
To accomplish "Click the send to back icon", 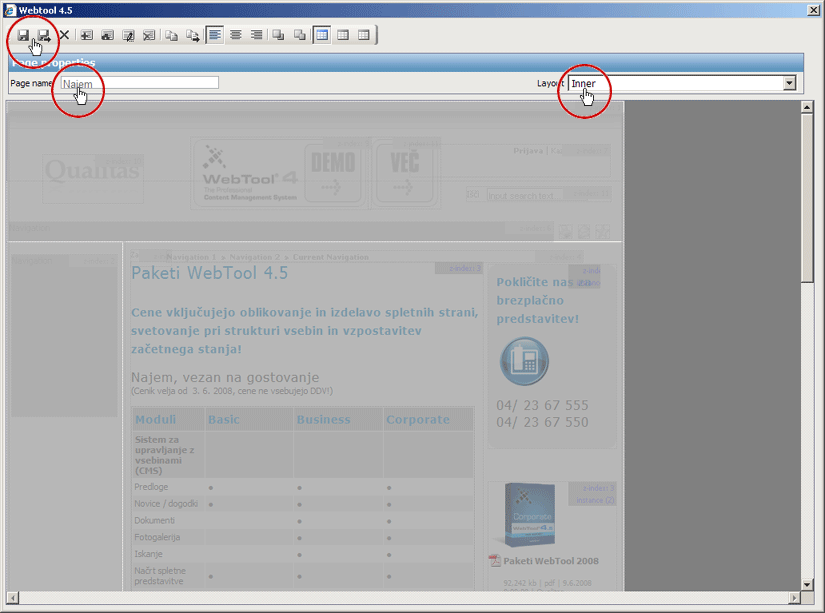I will point(299,35).
